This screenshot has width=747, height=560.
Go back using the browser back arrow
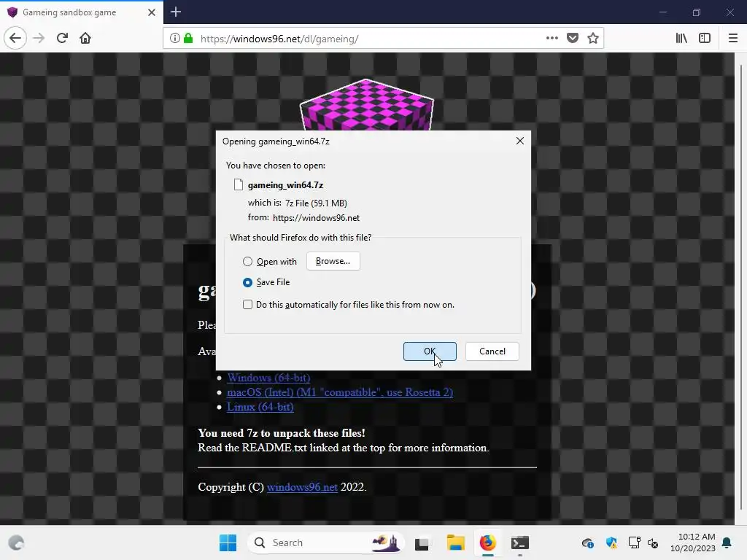(15, 38)
